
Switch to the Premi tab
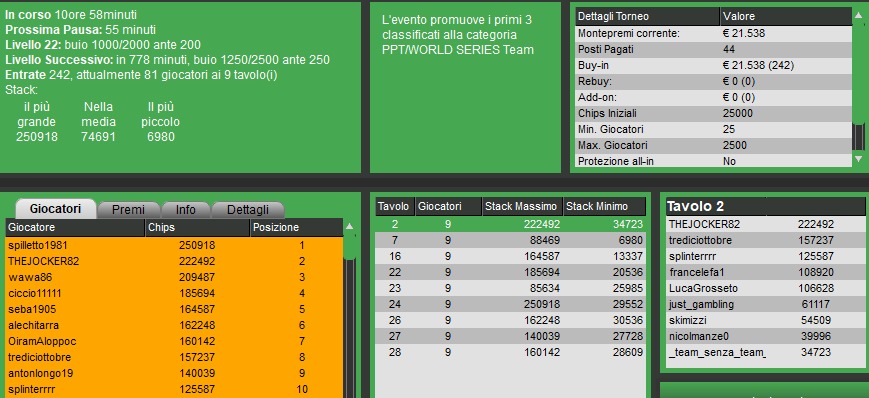pos(128,210)
